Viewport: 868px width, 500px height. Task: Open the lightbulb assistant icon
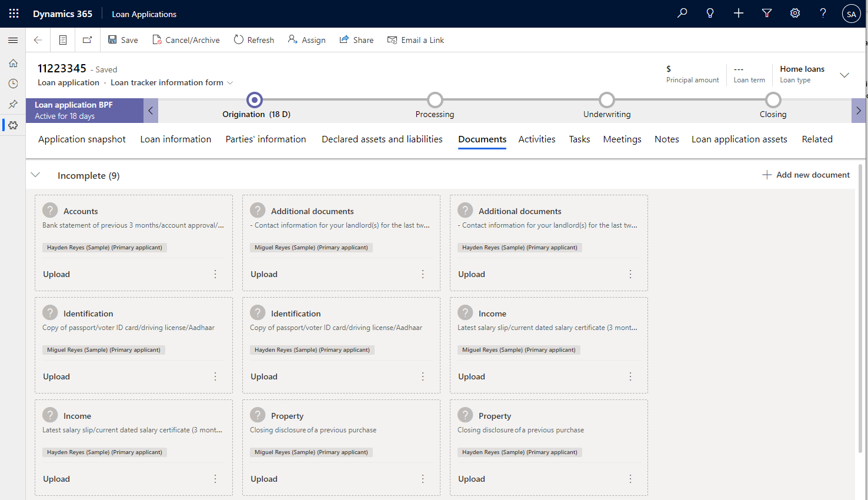coord(710,13)
